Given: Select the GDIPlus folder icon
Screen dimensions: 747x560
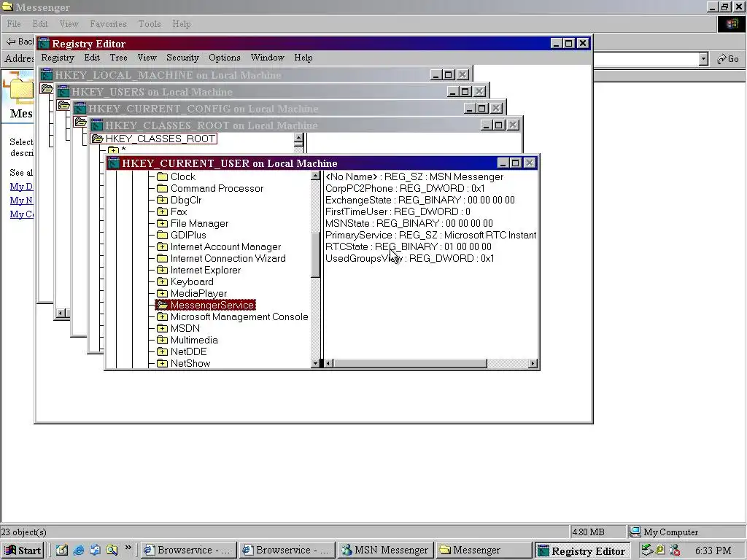Looking at the screenshot, I should click(163, 235).
